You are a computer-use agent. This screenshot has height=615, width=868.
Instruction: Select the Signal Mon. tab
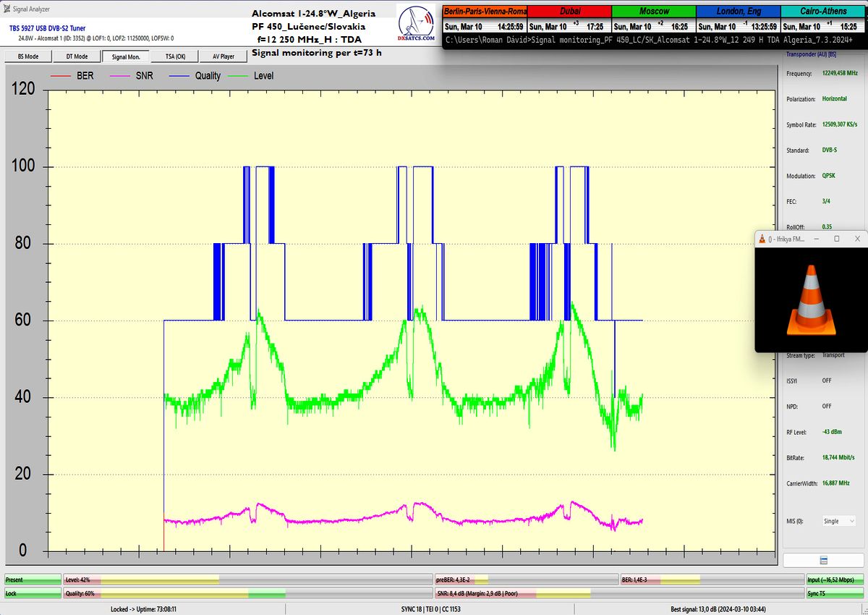click(126, 56)
